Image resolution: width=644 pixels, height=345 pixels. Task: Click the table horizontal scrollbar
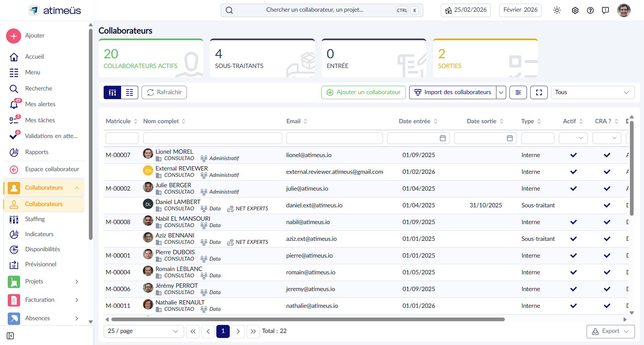pyautogui.click(x=308, y=320)
